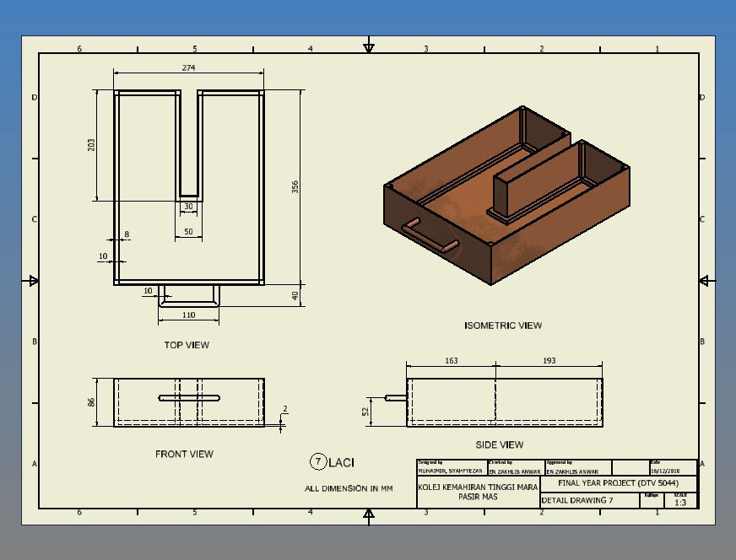Click the TOP VIEW label
This screenshot has height=560, width=736.
click(x=187, y=345)
